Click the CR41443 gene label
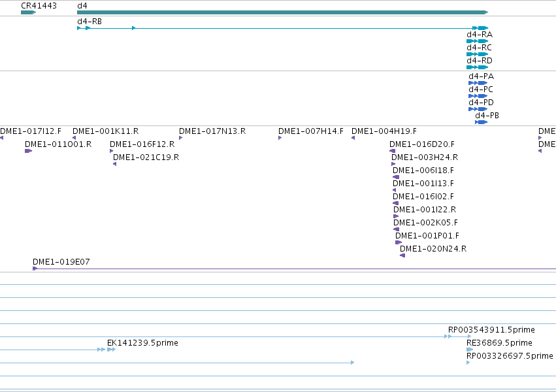 point(39,6)
